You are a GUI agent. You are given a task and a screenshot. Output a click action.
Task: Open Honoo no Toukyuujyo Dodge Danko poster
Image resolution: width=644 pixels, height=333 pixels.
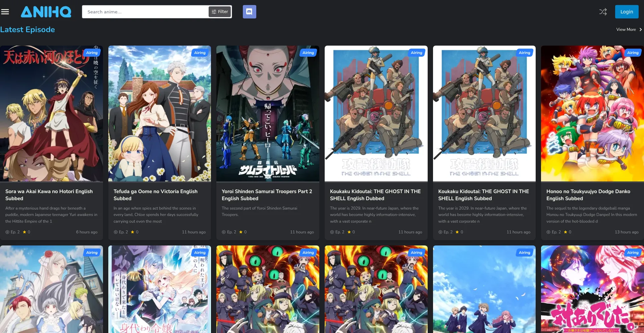[592, 114]
